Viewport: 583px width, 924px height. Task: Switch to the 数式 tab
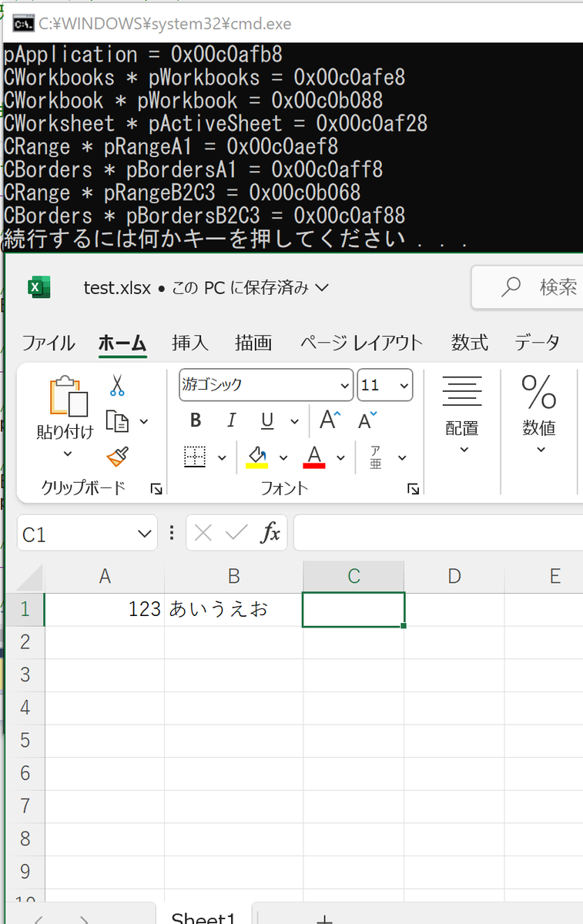click(471, 343)
